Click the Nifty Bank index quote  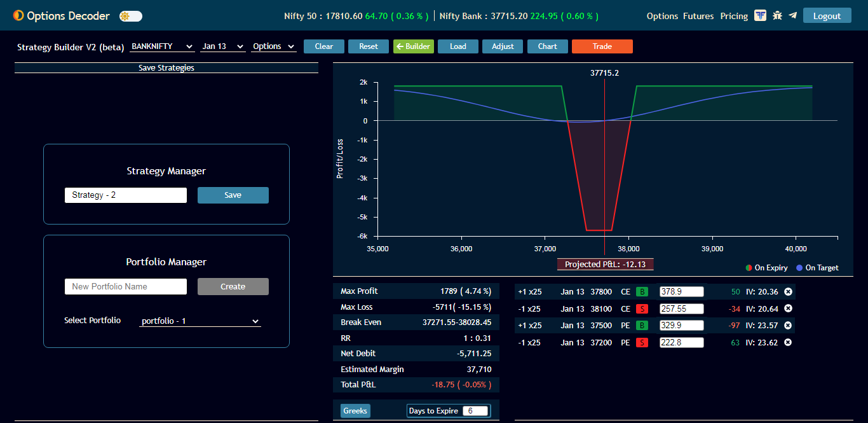519,16
